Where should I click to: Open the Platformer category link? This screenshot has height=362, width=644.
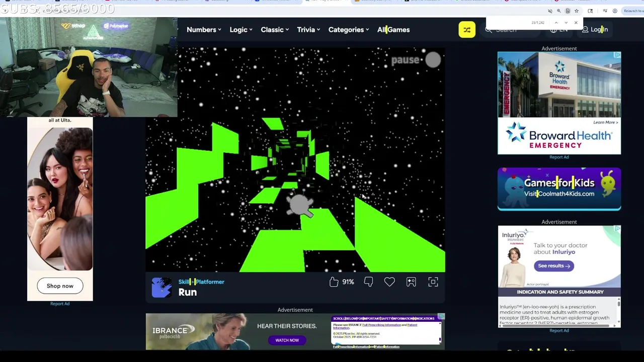click(x=209, y=282)
